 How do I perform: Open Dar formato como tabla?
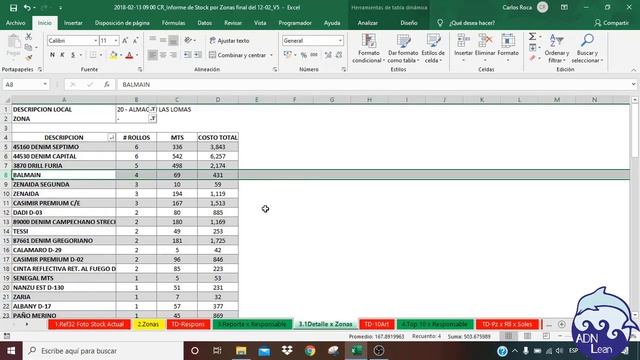point(403,48)
